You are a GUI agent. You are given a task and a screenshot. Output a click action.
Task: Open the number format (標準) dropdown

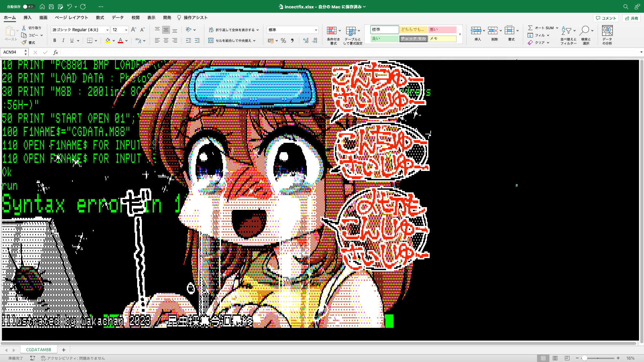316,30
